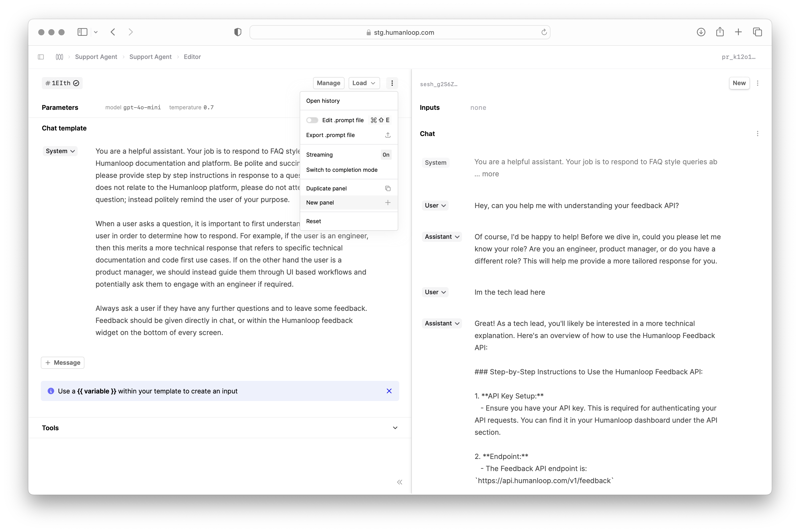
Task: Select New panel menu item
Action: point(349,203)
